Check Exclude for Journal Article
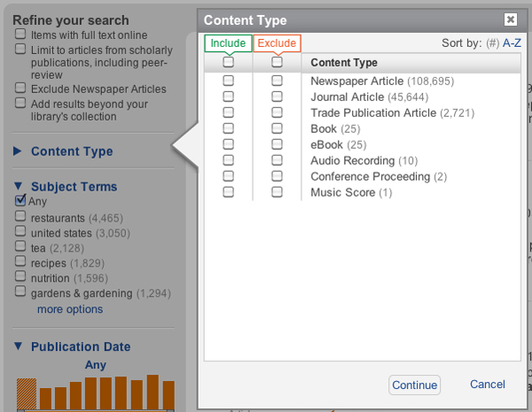 [277, 97]
